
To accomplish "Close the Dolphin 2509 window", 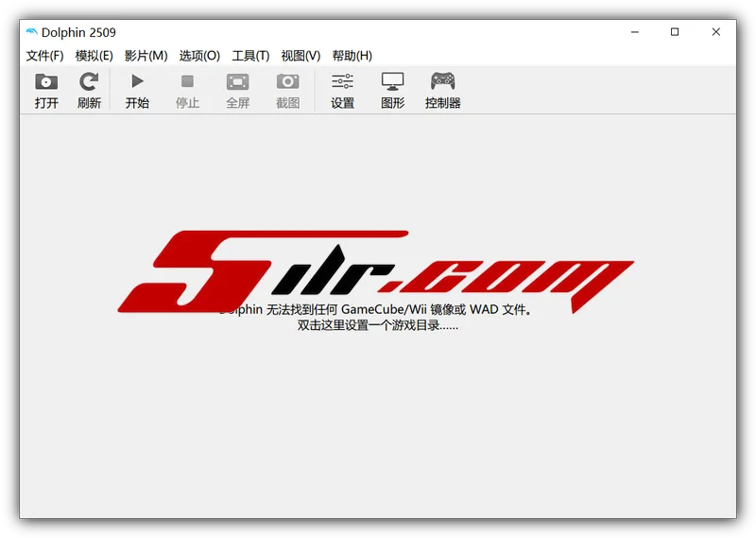I will 716,32.
